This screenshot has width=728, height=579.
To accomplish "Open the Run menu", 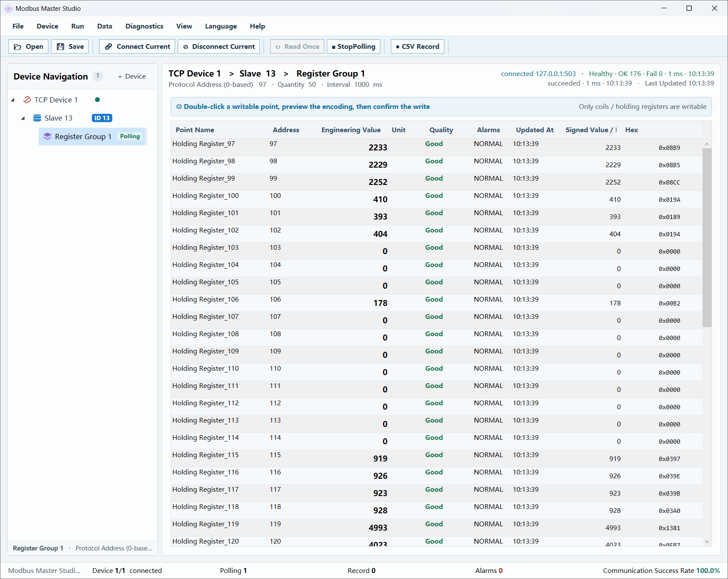I will [x=78, y=26].
